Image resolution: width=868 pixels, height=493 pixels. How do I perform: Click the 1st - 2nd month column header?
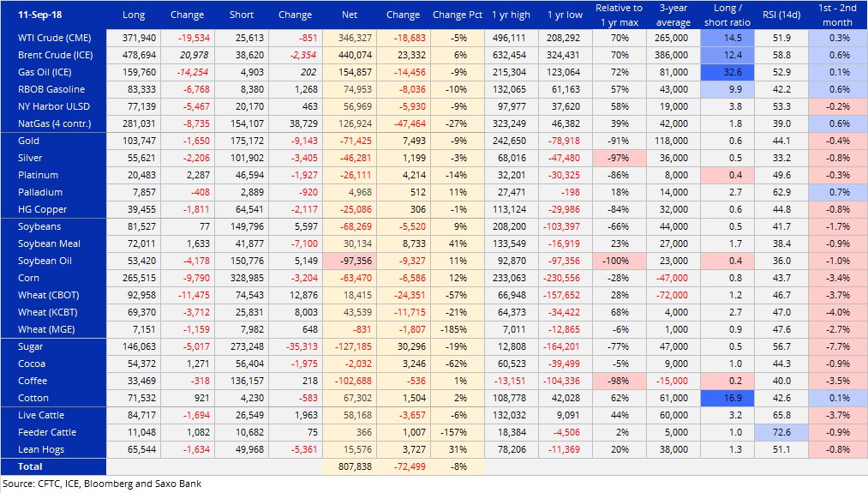click(836, 15)
